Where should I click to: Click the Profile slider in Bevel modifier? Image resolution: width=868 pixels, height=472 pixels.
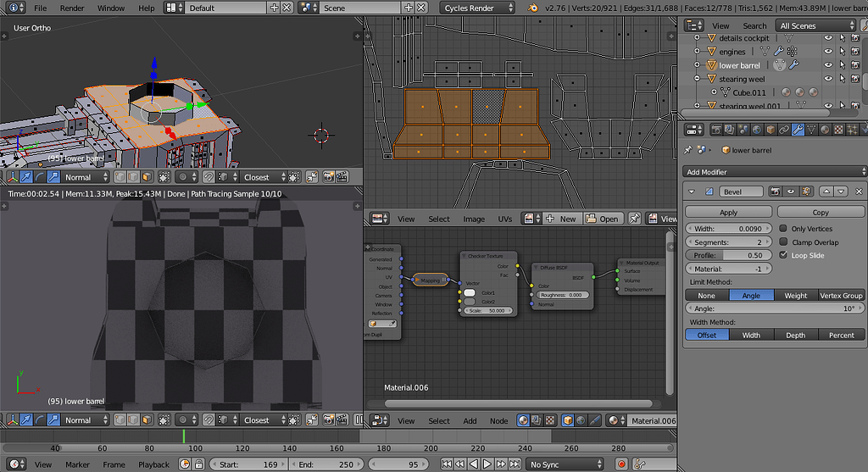click(x=728, y=255)
